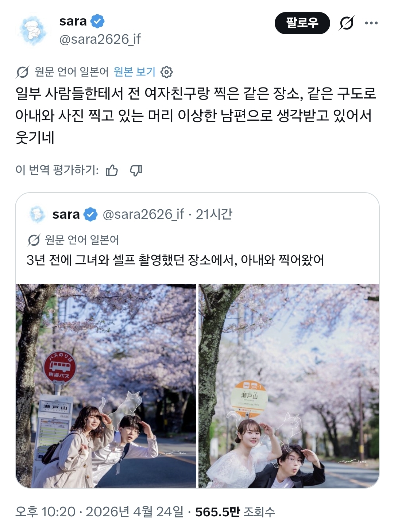The width and height of the screenshot is (394, 532).
Task: Tap the translation icon before 원문 언어 일본어
Action: click(22, 72)
